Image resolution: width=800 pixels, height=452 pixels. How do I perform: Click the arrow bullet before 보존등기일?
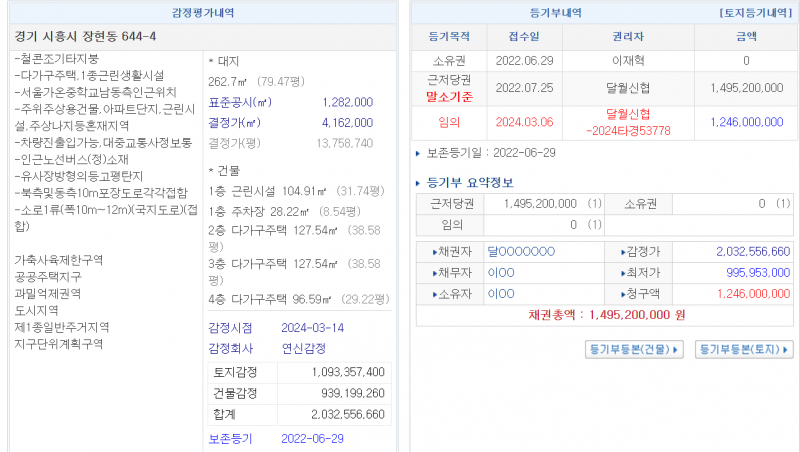[x=418, y=153]
